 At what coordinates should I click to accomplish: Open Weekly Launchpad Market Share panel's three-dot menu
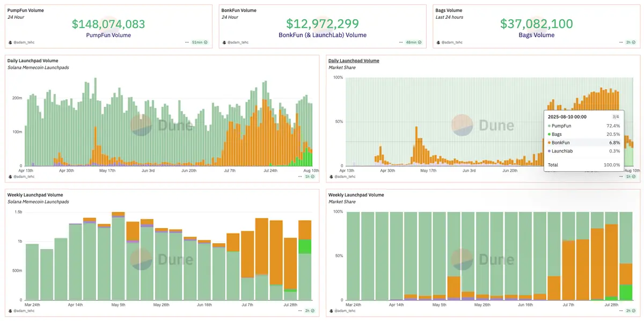(620, 310)
